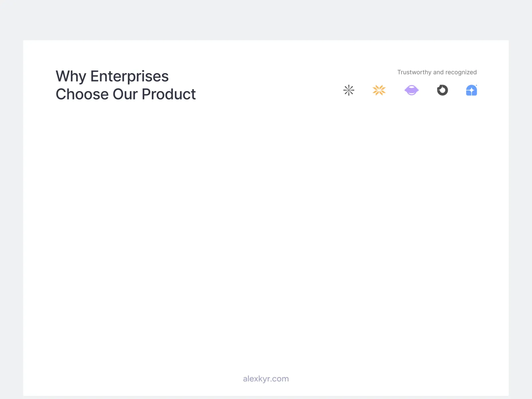
Task: Click the word "Enterprises" in the heading
Action: (x=129, y=76)
